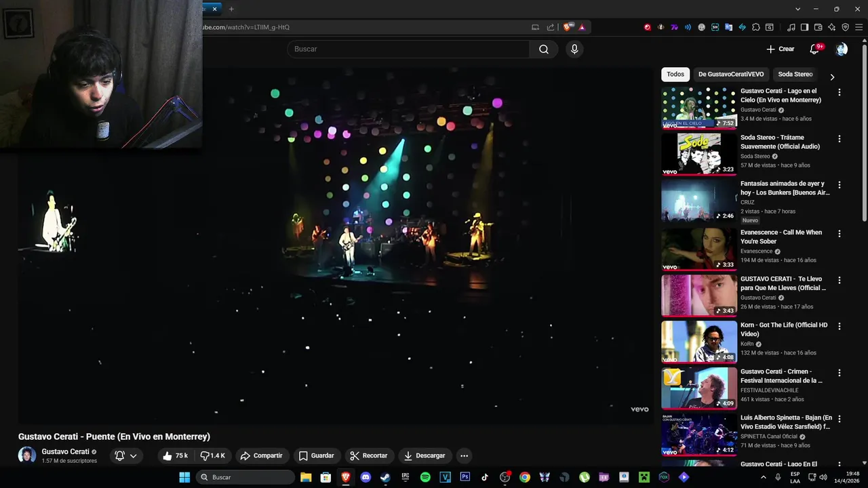The image size is (868, 488).
Task: Open more video actions ellipsis menu
Action: click(x=464, y=455)
